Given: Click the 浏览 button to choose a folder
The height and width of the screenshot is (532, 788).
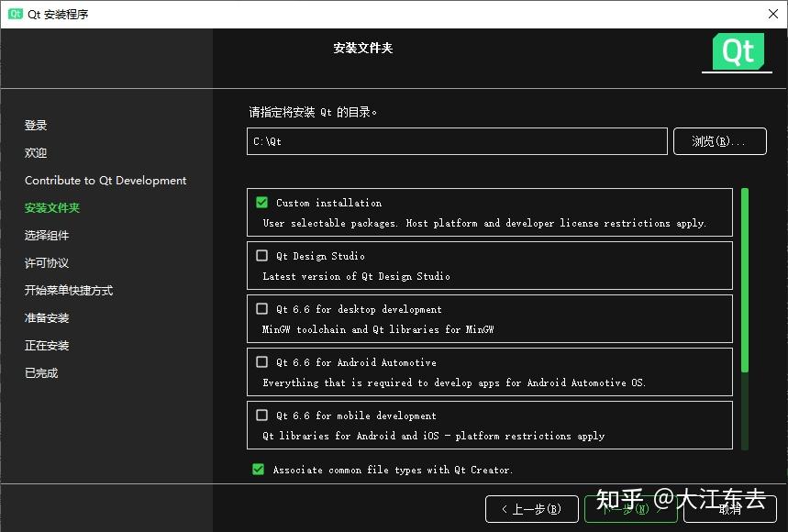Looking at the screenshot, I should click(719, 140).
